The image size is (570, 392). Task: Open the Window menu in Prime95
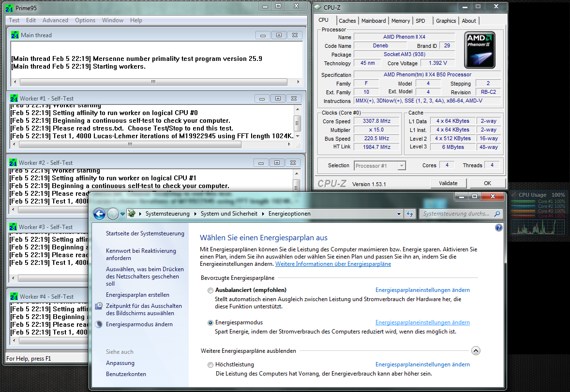(112, 20)
